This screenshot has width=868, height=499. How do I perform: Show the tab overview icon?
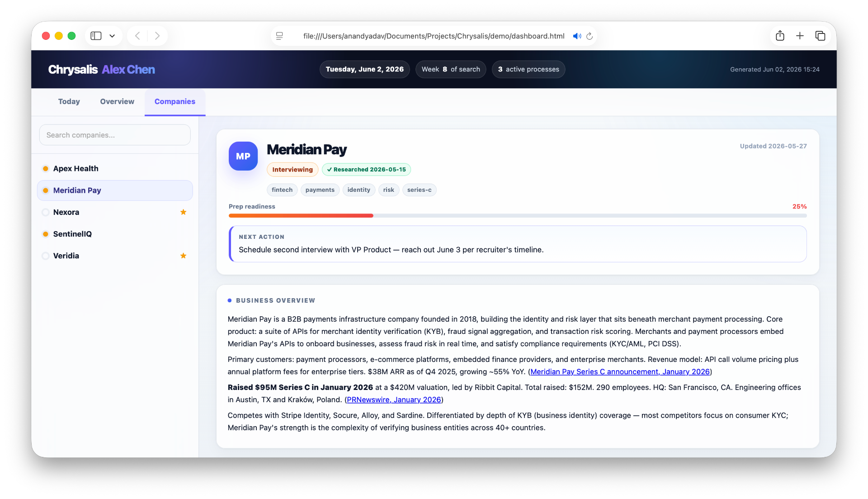[820, 36]
